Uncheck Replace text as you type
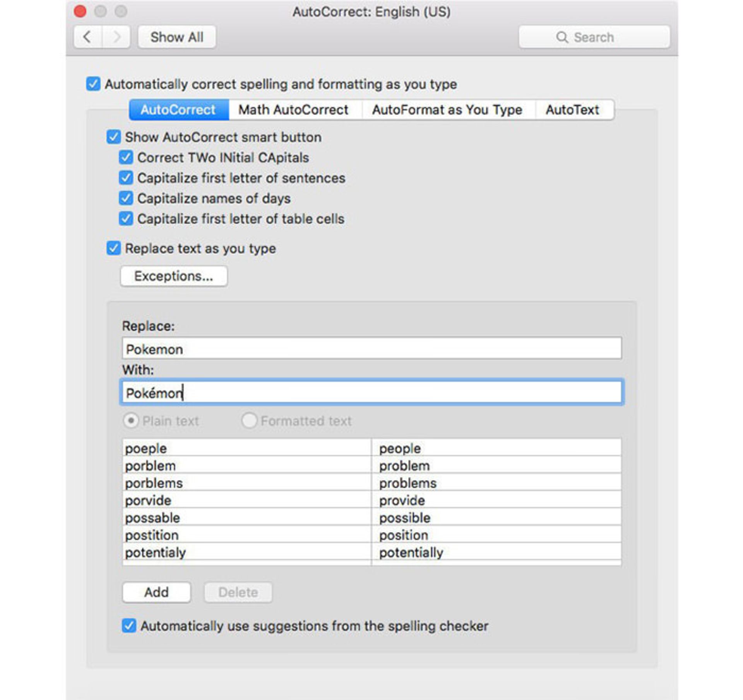This screenshot has height=700, width=743. [x=113, y=248]
